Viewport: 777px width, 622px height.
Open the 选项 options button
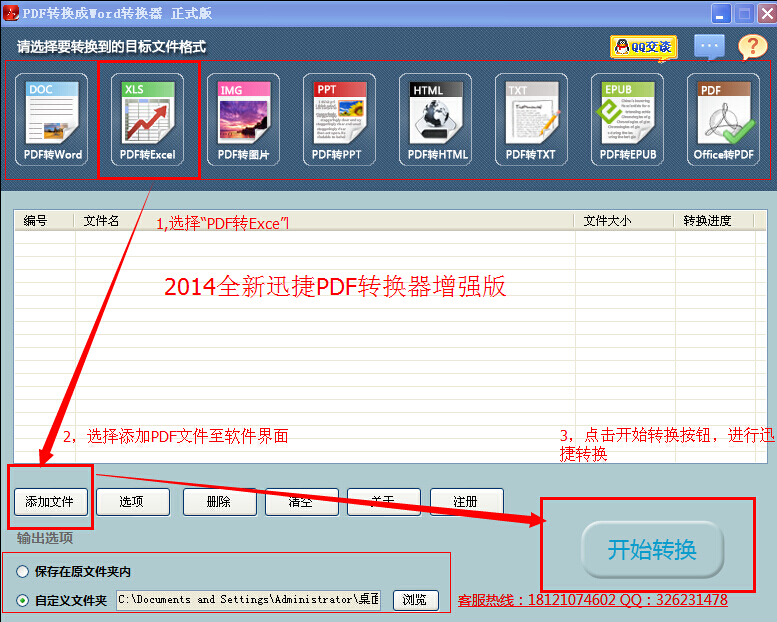click(x=133, y=502)
